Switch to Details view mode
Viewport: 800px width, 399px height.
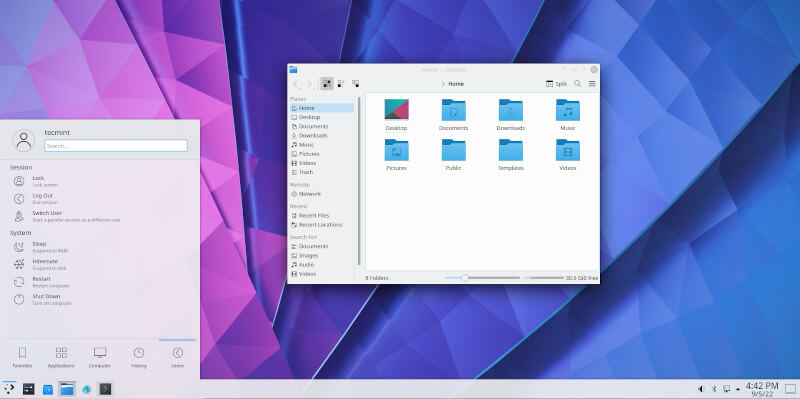pyautogui.click(x=356, y=84)
